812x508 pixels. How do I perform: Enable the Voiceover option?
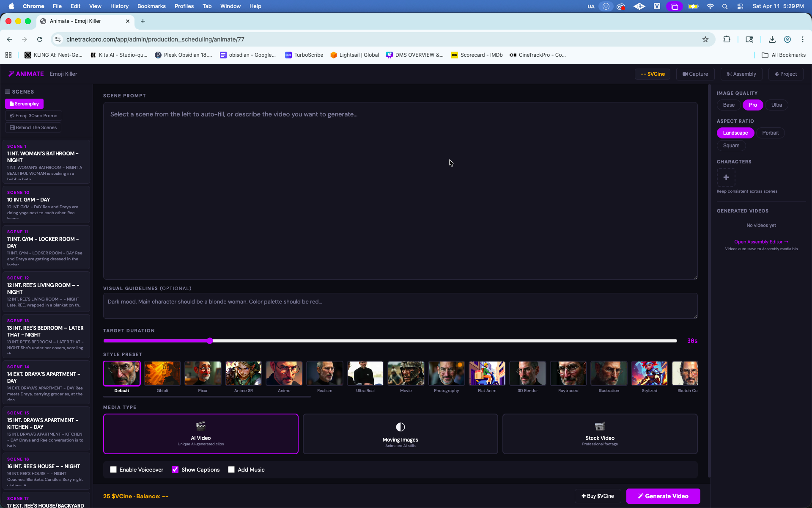(x=113, y=469)
